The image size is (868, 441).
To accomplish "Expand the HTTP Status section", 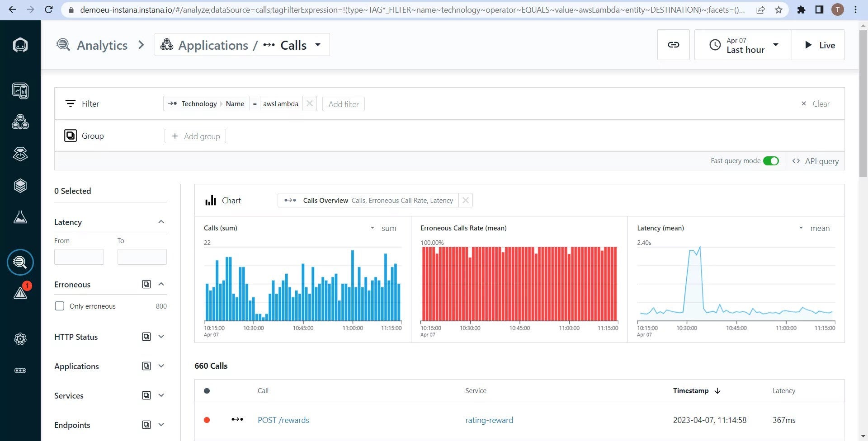I will tap(161, 337).
